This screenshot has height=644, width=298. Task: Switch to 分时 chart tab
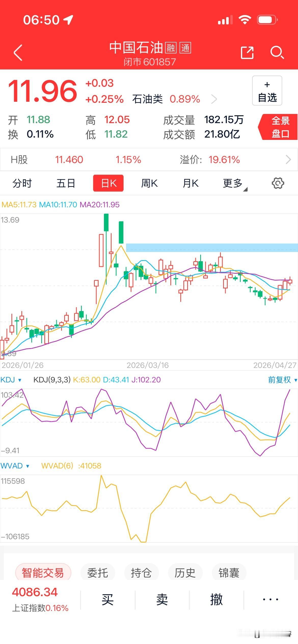point(22,183)
